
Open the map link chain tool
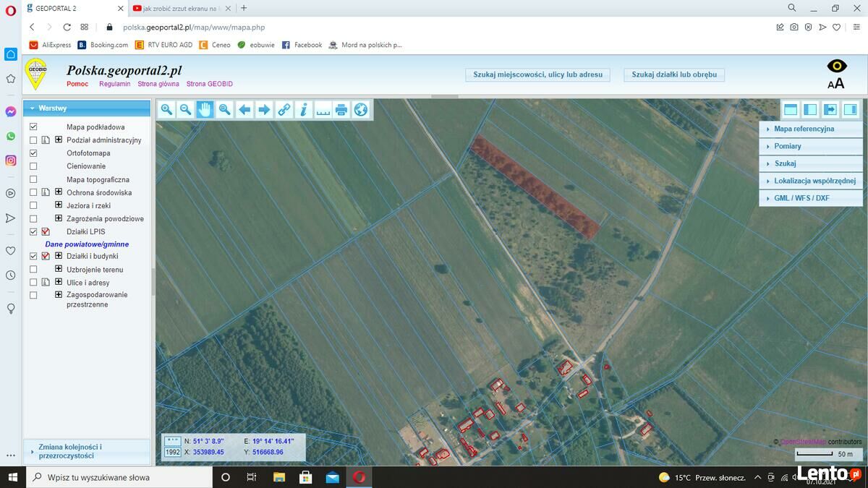(284, 109)
